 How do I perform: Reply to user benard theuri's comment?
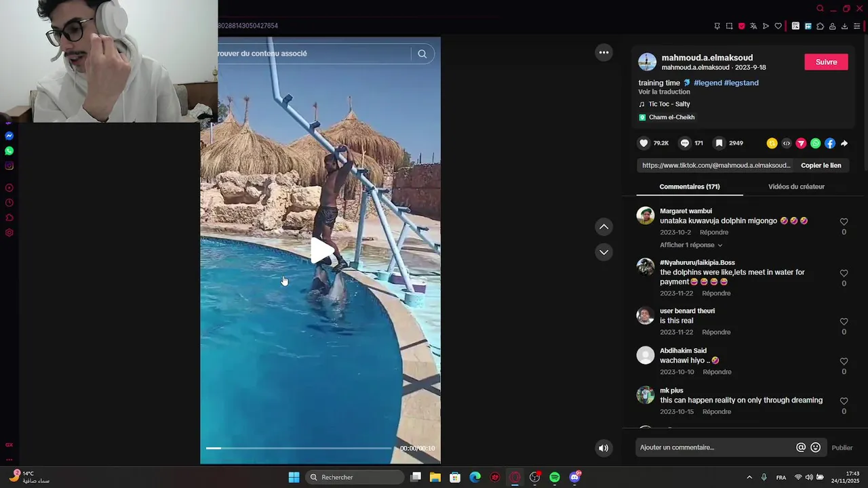click(716, 332)
